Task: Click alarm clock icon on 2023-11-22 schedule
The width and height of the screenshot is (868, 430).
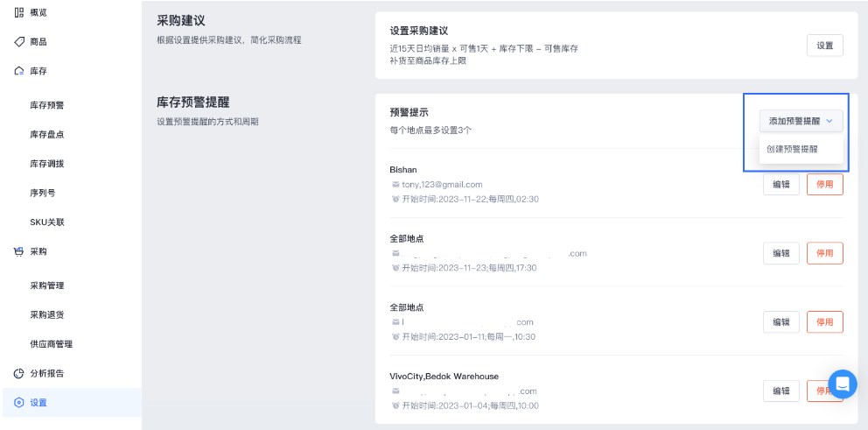Action: 395,199
